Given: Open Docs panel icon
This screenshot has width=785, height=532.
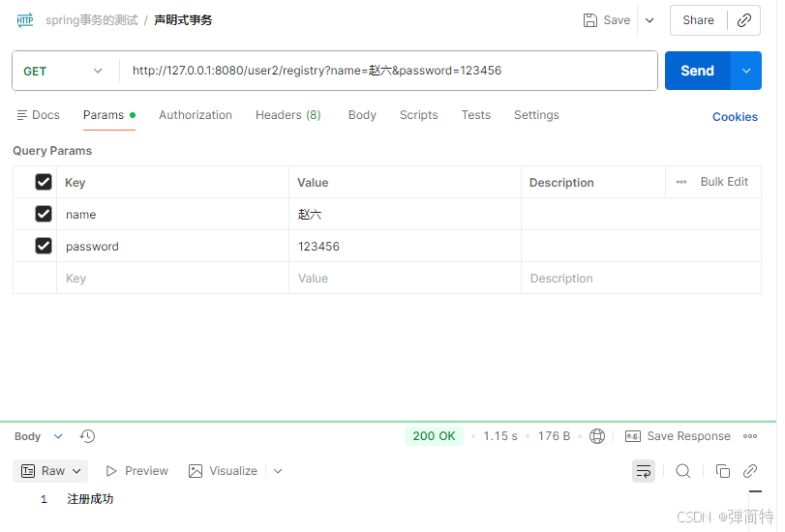Looking at the screenshot, I should [x=21, y=115].
